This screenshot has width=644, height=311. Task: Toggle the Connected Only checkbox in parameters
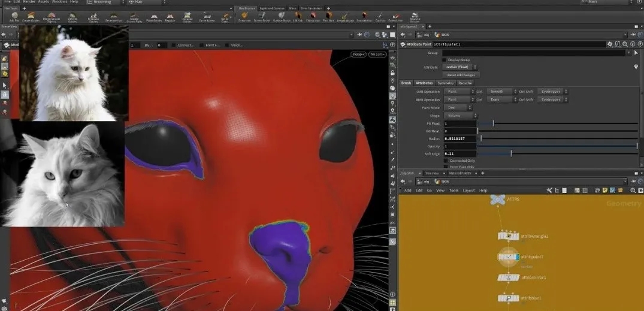coord(446,161)
